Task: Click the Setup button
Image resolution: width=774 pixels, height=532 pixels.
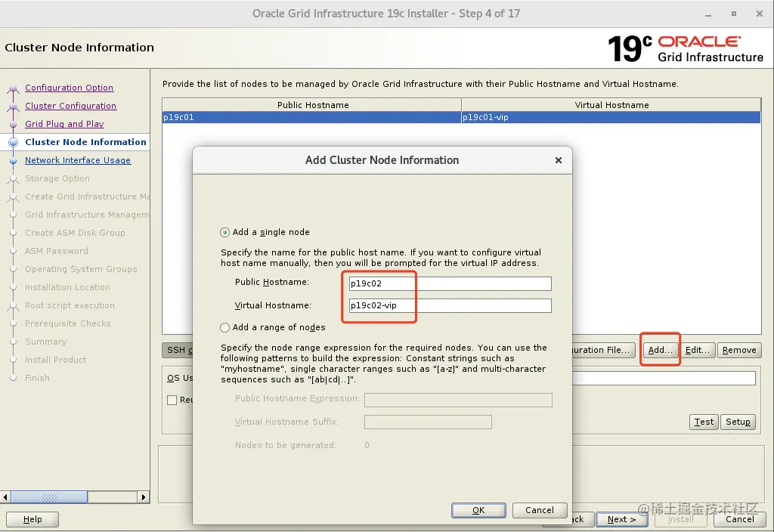Action: click(738, 422)
